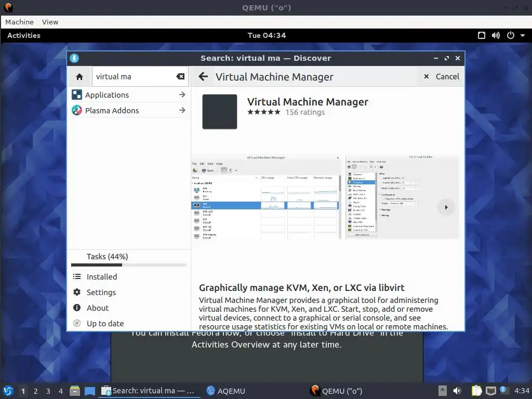Viewport: 532px width, 399px height.
Task: Click the QEMU window title icon
Action: pos(7,7)
